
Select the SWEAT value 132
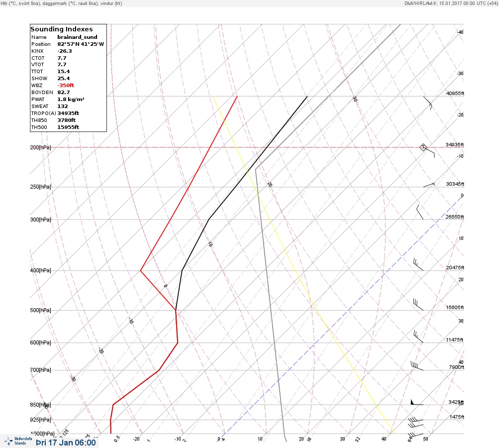[62, 107]
